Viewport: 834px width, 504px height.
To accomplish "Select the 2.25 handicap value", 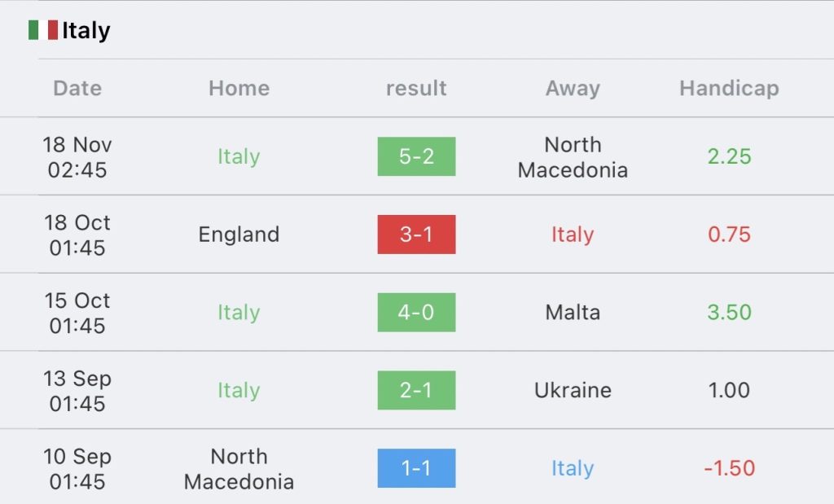I will tap(729, 156).
